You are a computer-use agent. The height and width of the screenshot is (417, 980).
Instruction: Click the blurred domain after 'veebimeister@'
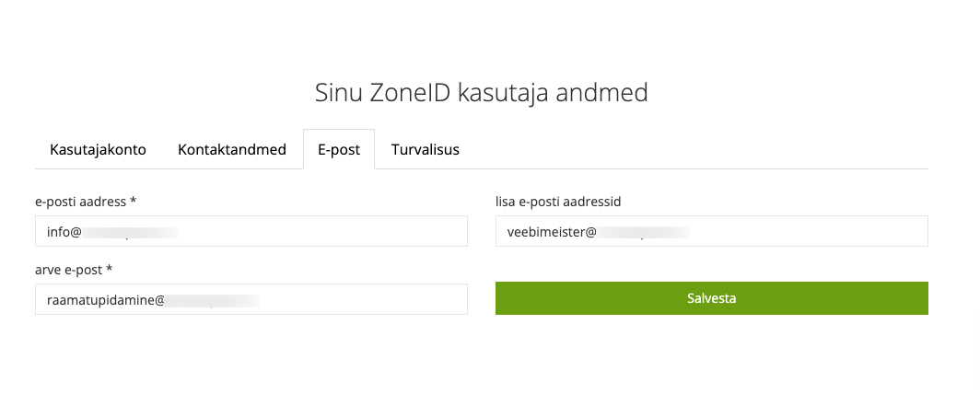tap(643, 233)
